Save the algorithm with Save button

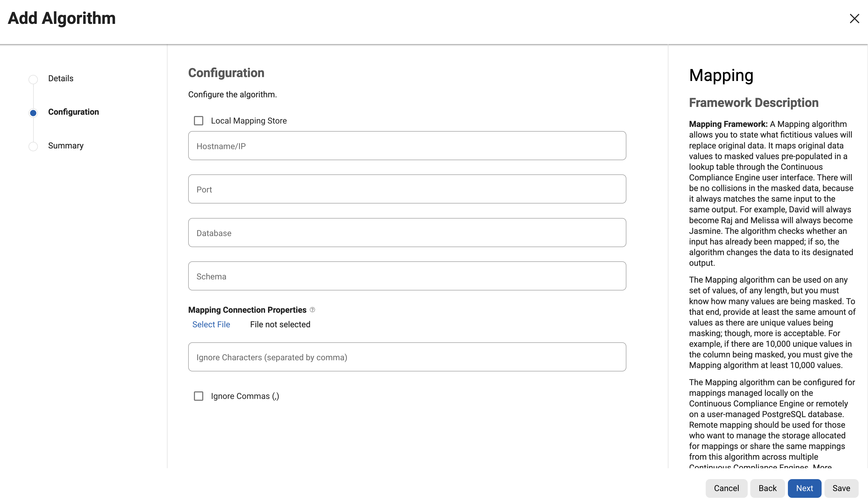pyautogui.click(x=841, y=488)
